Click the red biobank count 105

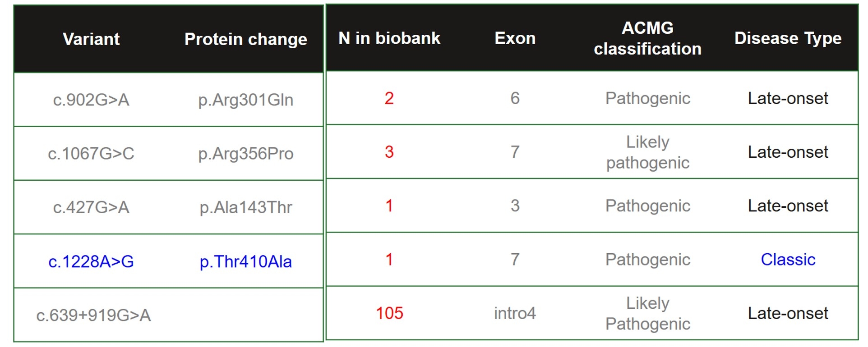389,313
